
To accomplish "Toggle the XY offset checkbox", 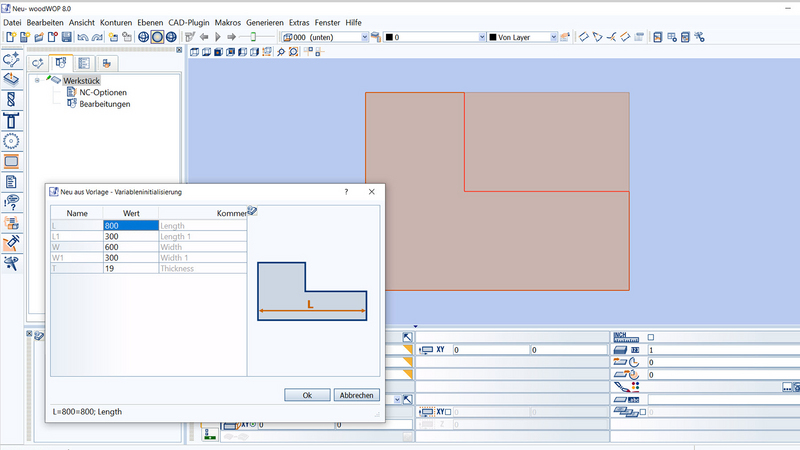I will 448,412.
